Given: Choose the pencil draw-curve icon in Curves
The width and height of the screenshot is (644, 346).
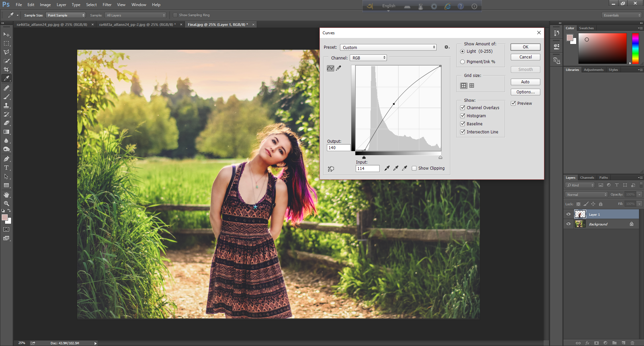Looking at the screenshot, I should click(x=339, y=68).
